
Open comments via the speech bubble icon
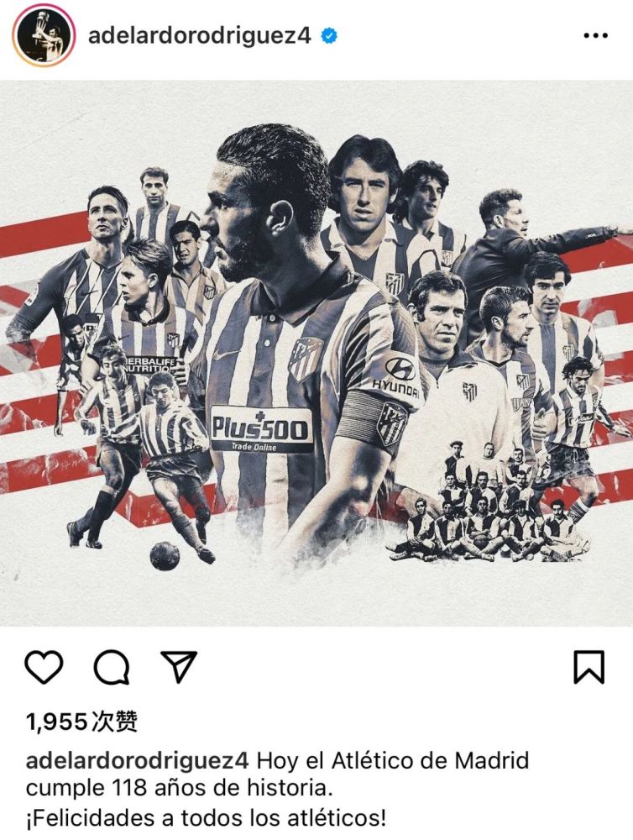[x=112, y=667]
